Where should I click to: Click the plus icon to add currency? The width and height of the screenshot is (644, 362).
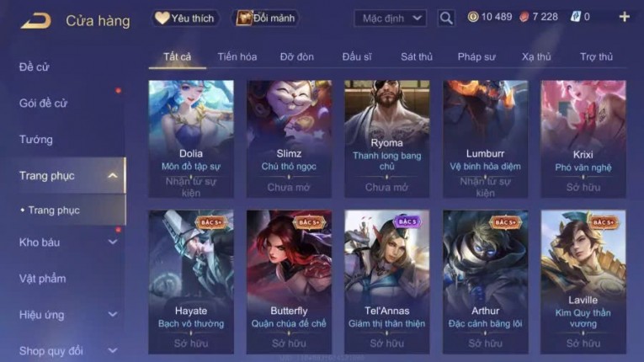click(x=625, y=17)
